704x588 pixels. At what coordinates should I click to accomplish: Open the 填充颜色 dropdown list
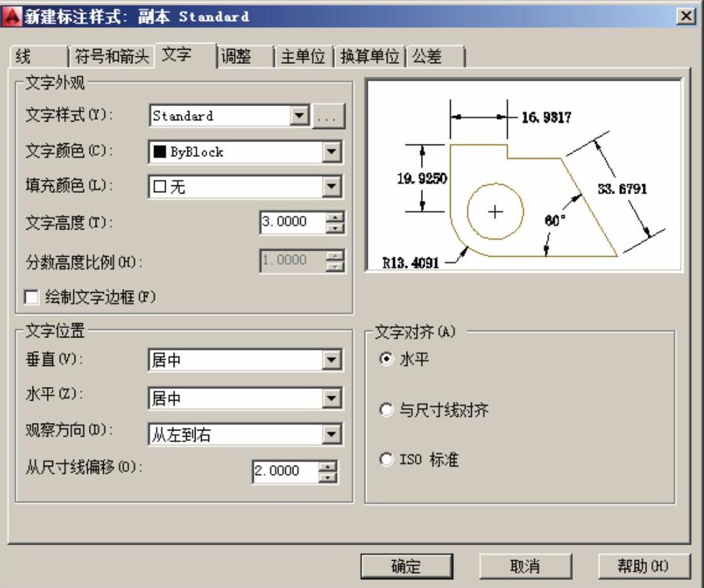point(331,187)
